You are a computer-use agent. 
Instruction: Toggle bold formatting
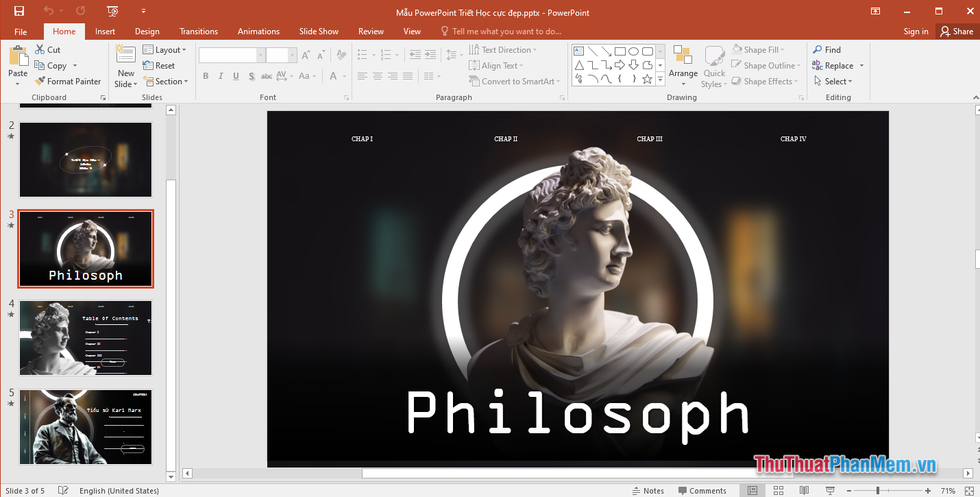pos(206,75)
